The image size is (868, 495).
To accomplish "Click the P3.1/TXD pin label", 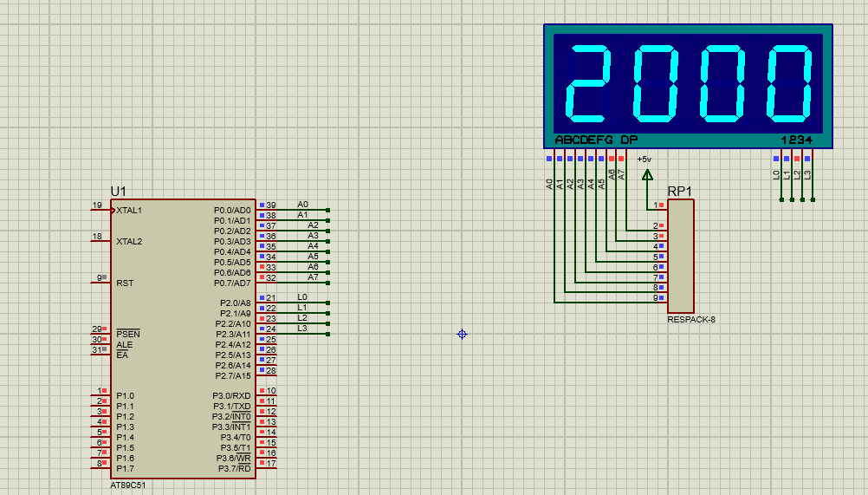I will (x=232, y=407).
